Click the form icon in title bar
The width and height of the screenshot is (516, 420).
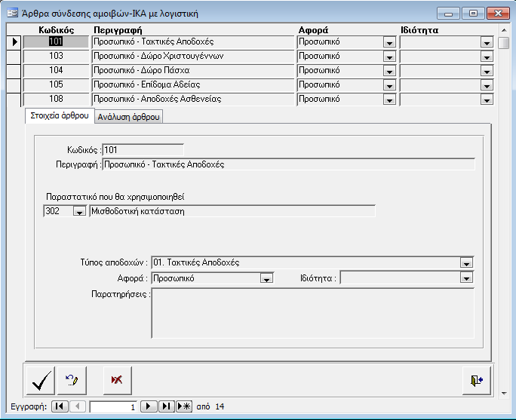[12, 12]
